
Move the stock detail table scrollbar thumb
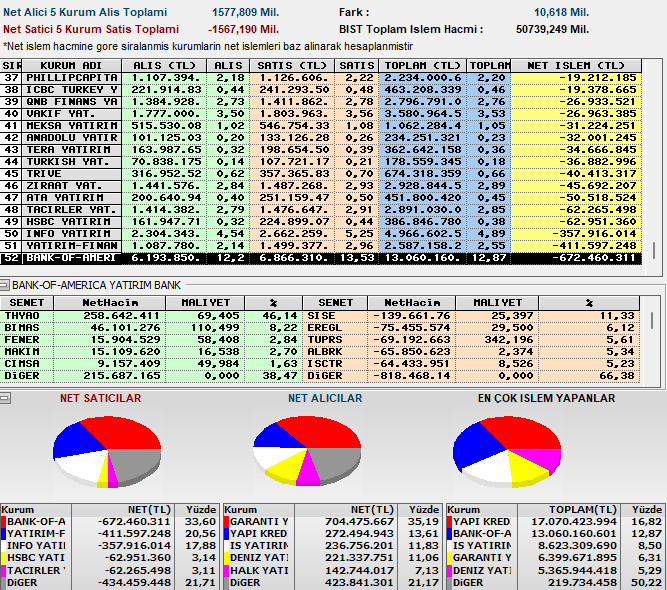click(x=652, y=320)
